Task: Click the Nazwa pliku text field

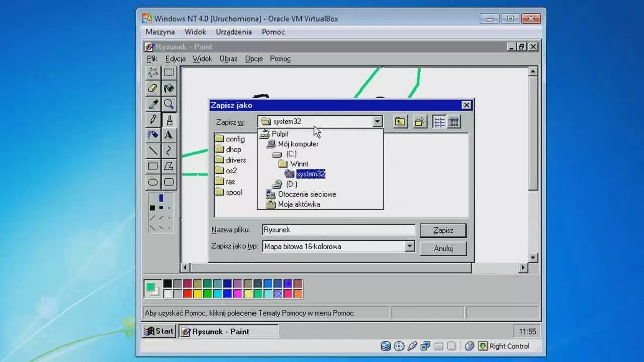Action: pos(339,230)
